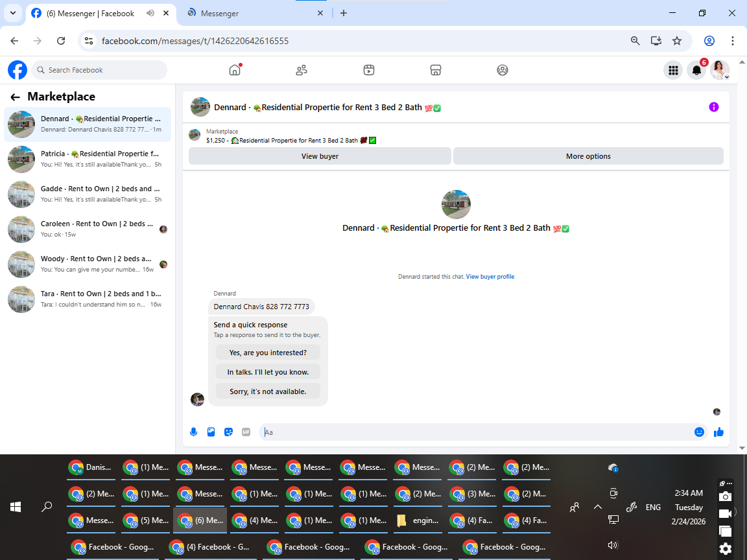The width and height of the screenshot is (747, 560).
Task: Open the Friends icon in top navigation
Action: click(302, 70)
